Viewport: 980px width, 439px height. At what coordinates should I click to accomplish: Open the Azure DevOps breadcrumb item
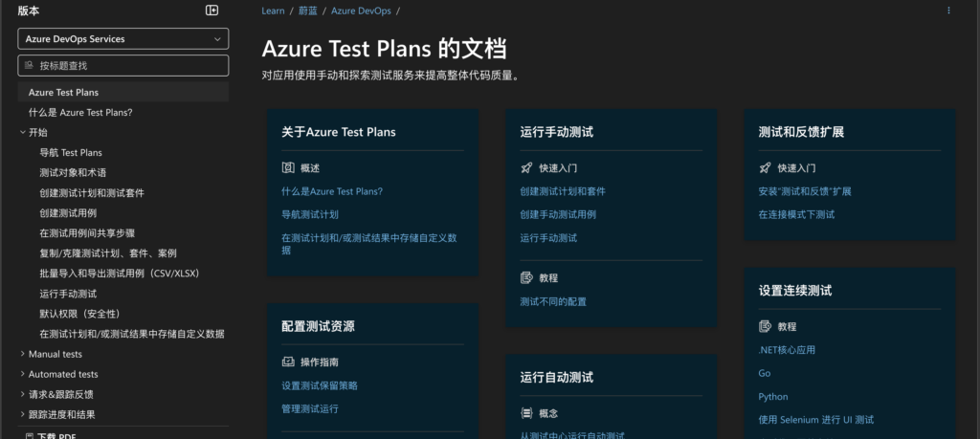point(359,11)
